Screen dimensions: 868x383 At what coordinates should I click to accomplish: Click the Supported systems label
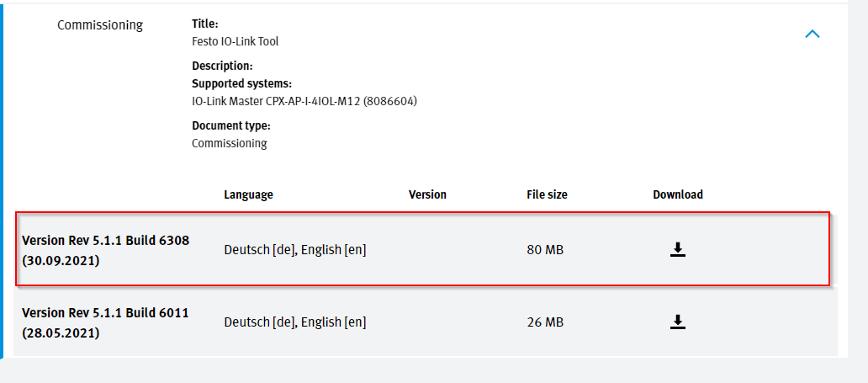pos(242,83)
